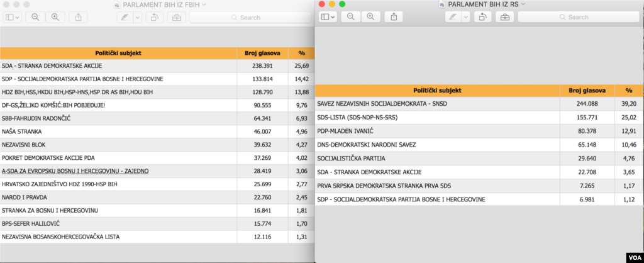Zoom in on the FBIH document window
The image size is (644, 263).
tap(55, 17)
